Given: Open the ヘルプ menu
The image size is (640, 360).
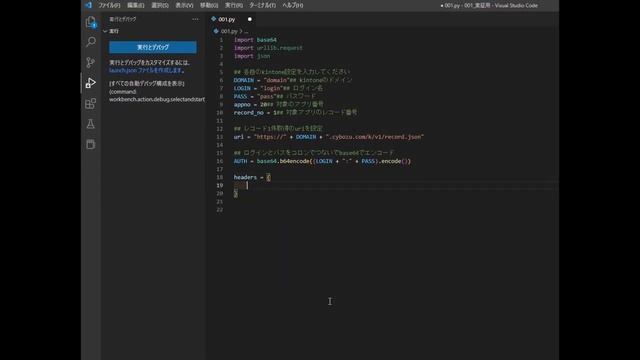Looking at the screenshot, I should coord(293,5).
